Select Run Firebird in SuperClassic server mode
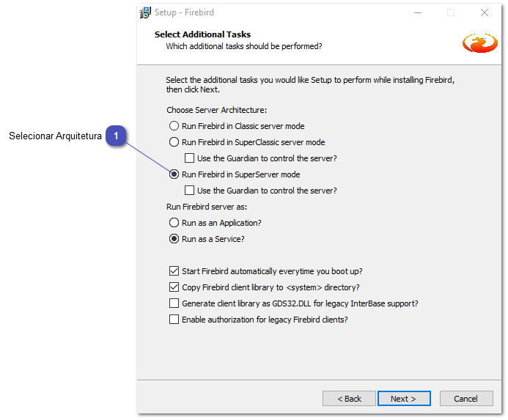This screenshot has width=508, height=420. coord(174,142)
